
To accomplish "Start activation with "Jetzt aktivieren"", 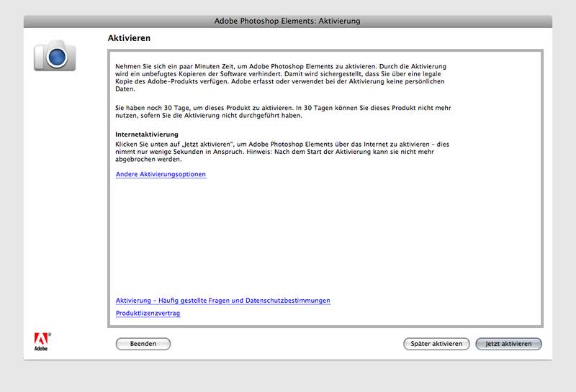I will point(508,344).
